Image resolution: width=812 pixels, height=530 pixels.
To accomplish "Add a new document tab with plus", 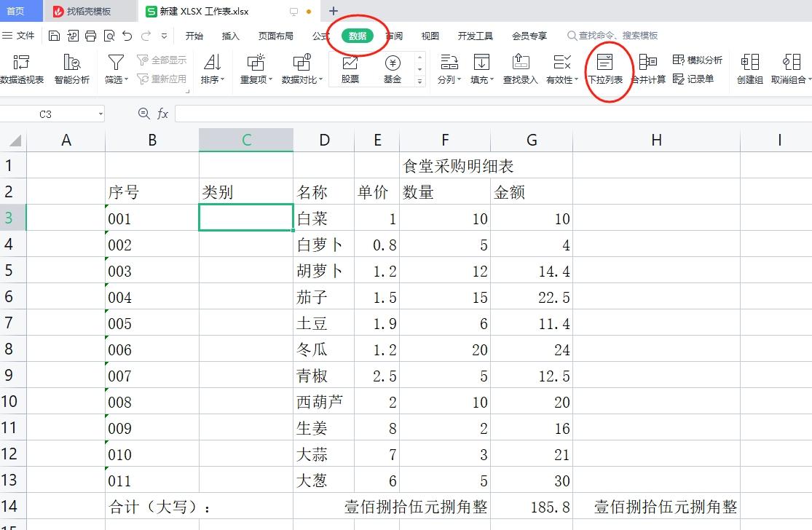I will click(334, 11).
